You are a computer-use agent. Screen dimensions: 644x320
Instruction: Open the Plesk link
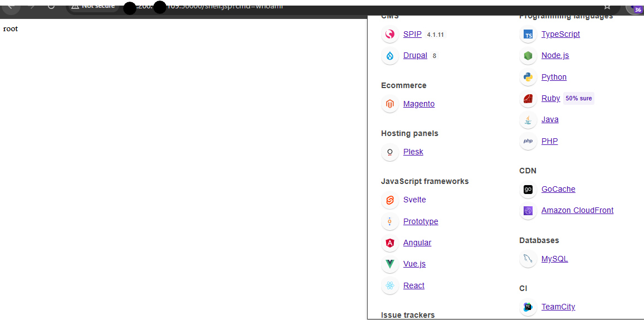click(x=413, y=152)
